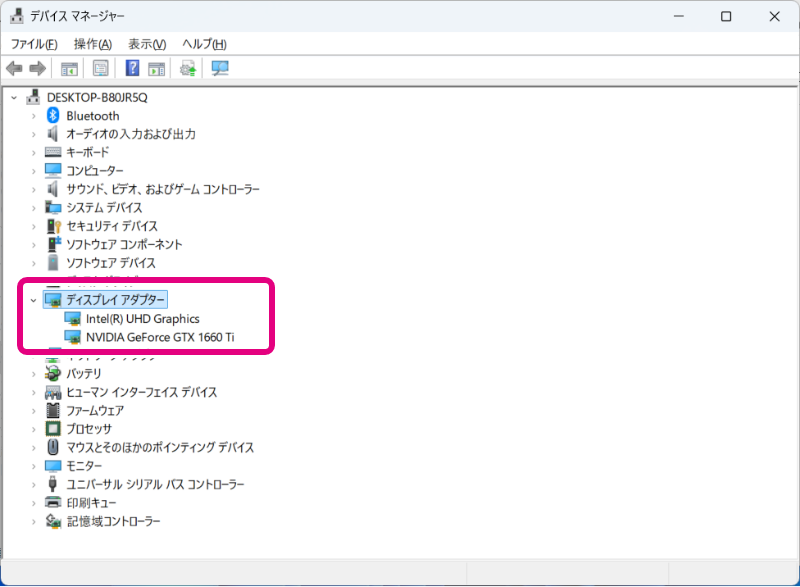This screenshot has height=587, width=800.
Task: Collapse the DESKTOP-B80JR5Q root node
Action: point(14,98)
